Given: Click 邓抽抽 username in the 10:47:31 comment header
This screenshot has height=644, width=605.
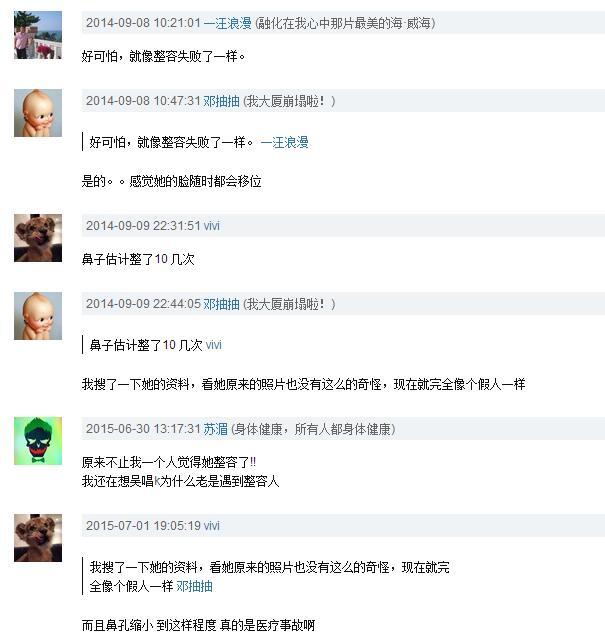Looking at the screenshot, I should (x=221, y=101).
